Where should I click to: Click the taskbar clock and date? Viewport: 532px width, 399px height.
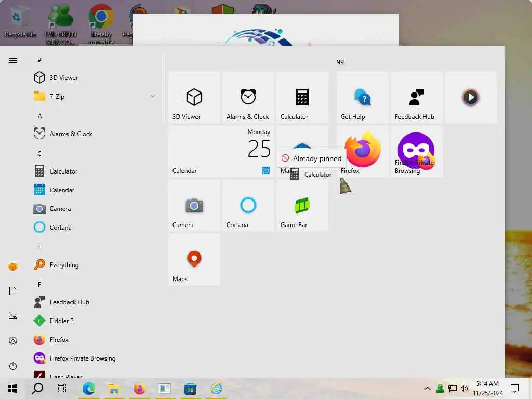pyautogui.click(x=487, y=389)
